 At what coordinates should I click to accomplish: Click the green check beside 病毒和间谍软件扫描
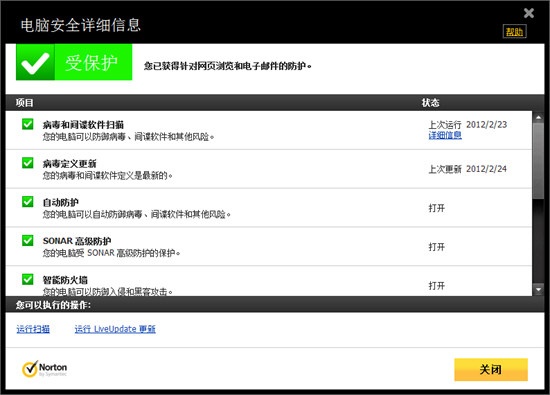tap(27, 124)
